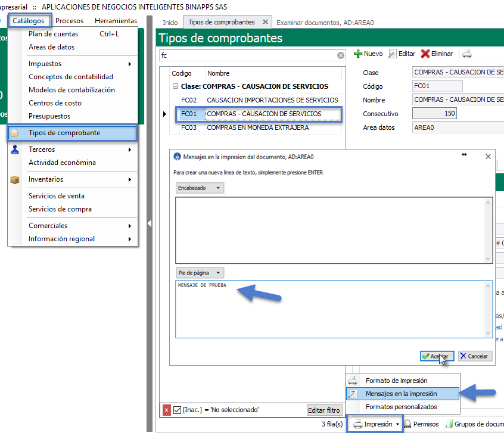Image resolution: width=504 pixels, height=433 pixels.
Task: Toggle the [Inac.] filter checkbox
Action: click(177, 410)
